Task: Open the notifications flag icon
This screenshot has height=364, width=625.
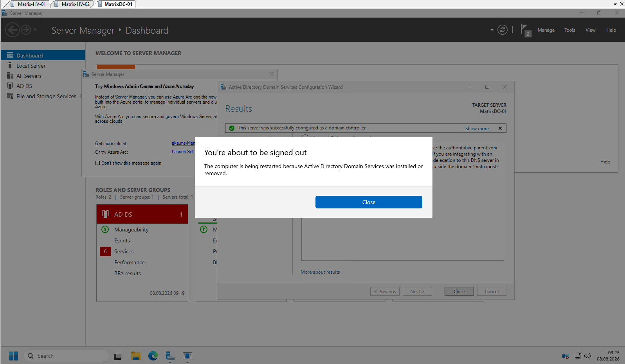Action: click(x=525, y=30)
